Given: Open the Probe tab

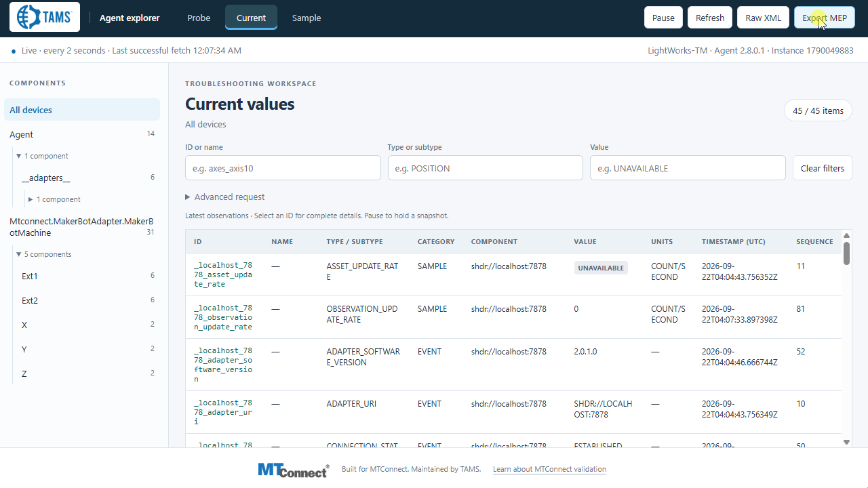Looking at the screenshot, I should tap(199, 18).
